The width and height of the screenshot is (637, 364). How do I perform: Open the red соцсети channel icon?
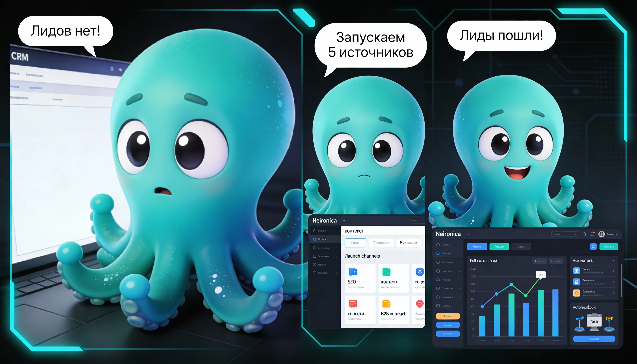(x=353, y=303)
